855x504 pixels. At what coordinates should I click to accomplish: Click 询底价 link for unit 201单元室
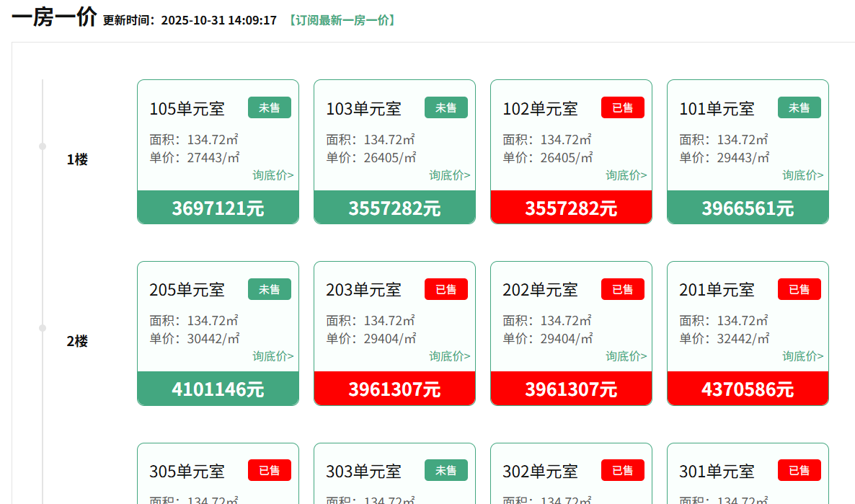click(x=802, y=356)
